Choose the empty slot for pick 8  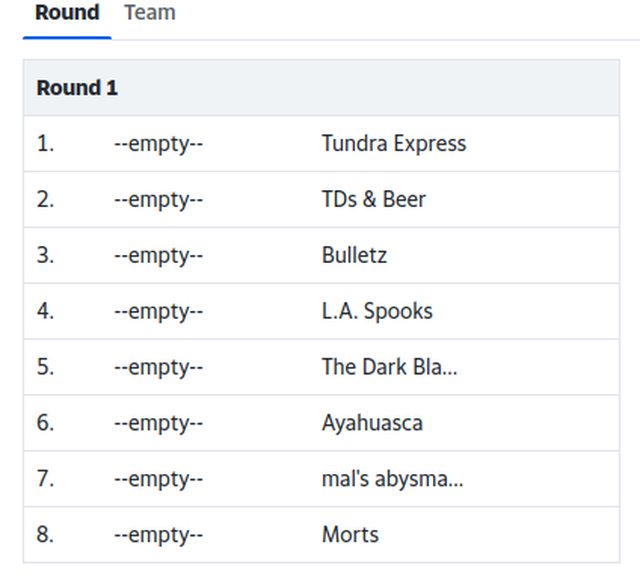[x=158, y=535]
